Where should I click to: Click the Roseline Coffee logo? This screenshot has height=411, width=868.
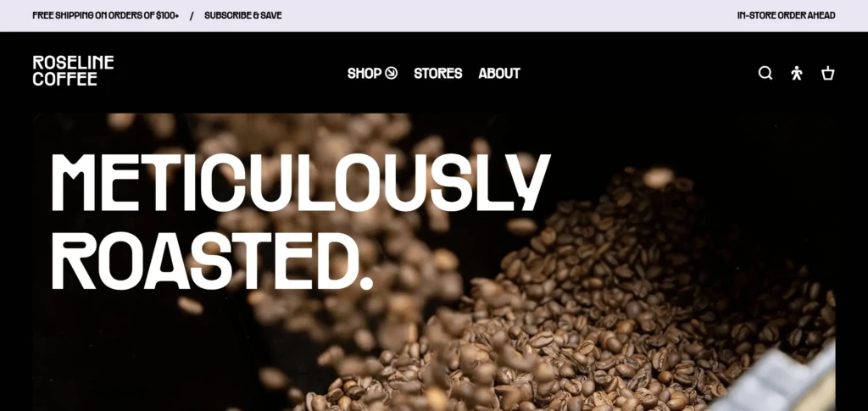point(73,70)
